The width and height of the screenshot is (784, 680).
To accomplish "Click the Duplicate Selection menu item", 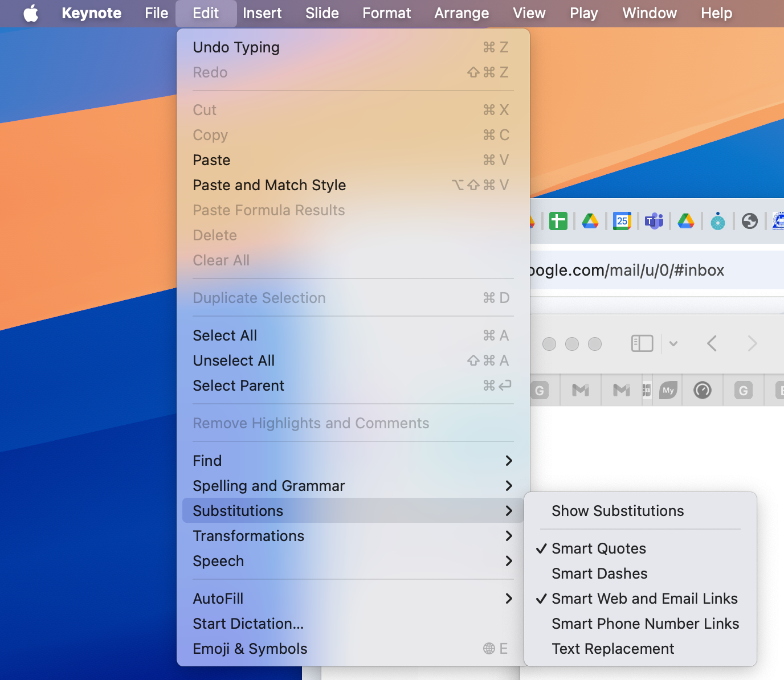I will (x=353, y=298).
